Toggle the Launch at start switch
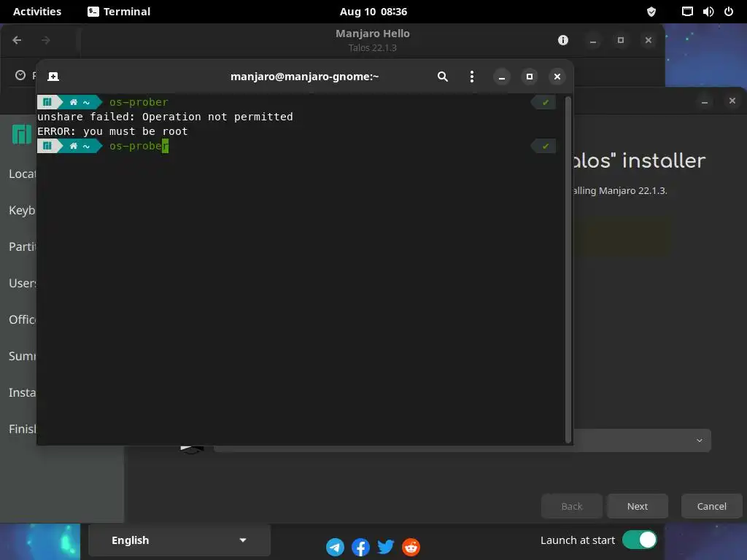 (640, 540)
